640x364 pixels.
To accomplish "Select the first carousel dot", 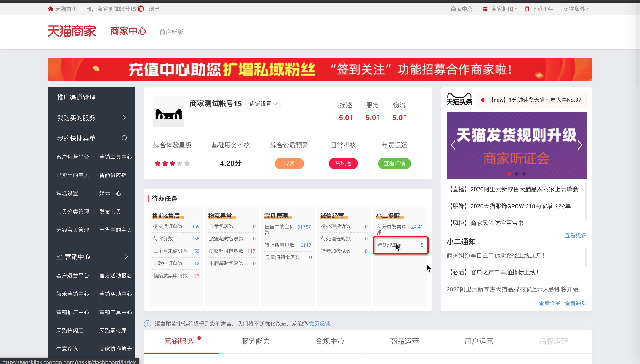I will (x=509, y=174).
